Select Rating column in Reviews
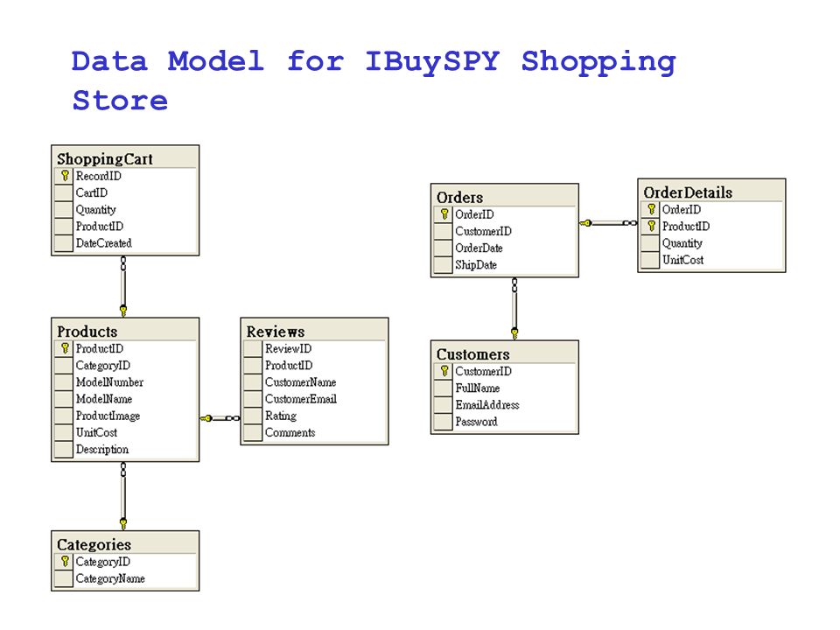 click(281, 416)
